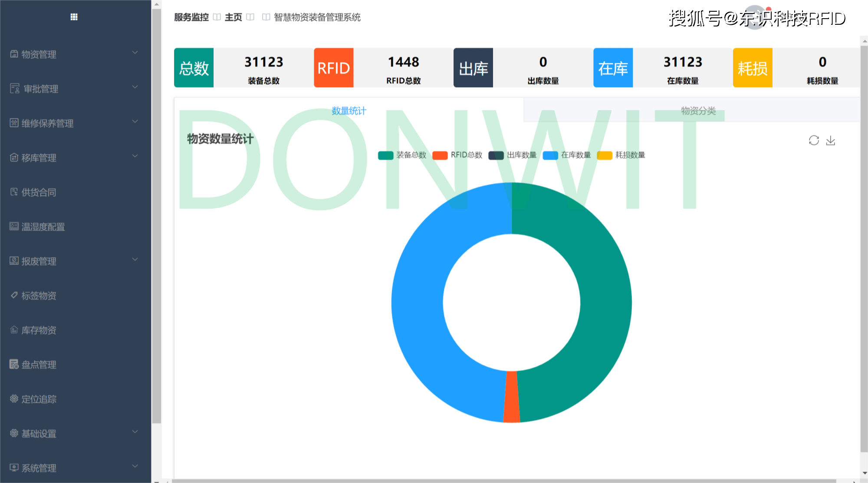Toggle 出库数量 legend series

(x=513, y=155)
